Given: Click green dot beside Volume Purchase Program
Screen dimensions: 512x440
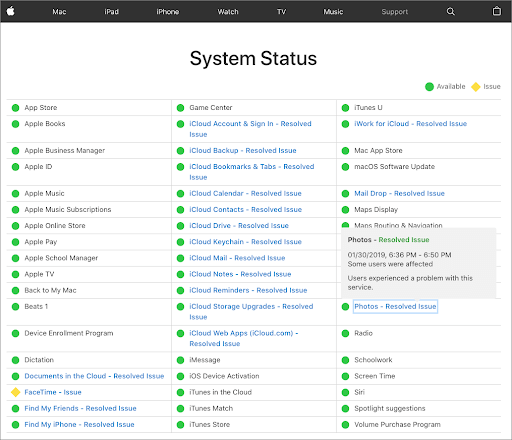Looking at the screenshot, I should coord(345,425).
